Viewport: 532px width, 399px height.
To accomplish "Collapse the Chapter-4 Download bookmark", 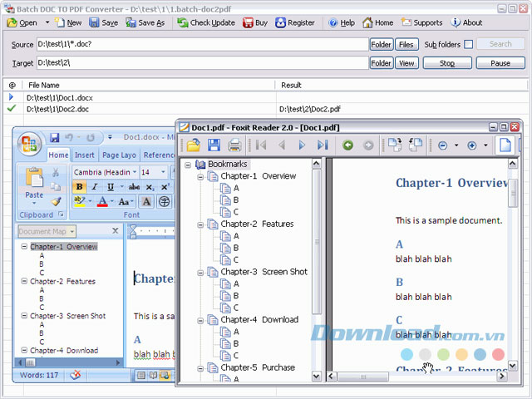I will (x=200, y=320).
